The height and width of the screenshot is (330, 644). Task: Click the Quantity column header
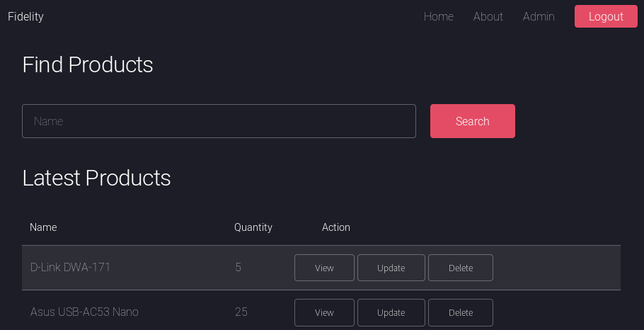(253, 227)
